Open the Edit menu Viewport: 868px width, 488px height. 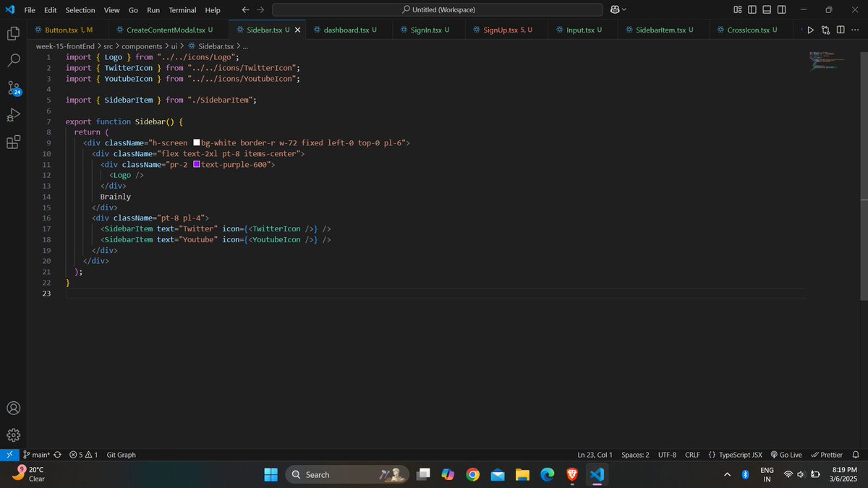tap(50, 10)
